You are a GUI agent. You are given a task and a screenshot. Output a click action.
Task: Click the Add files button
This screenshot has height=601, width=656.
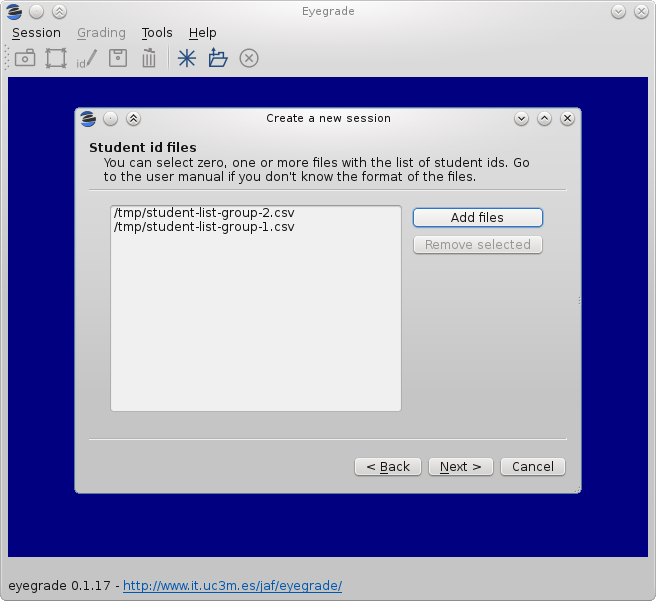[x=478, y=217]
